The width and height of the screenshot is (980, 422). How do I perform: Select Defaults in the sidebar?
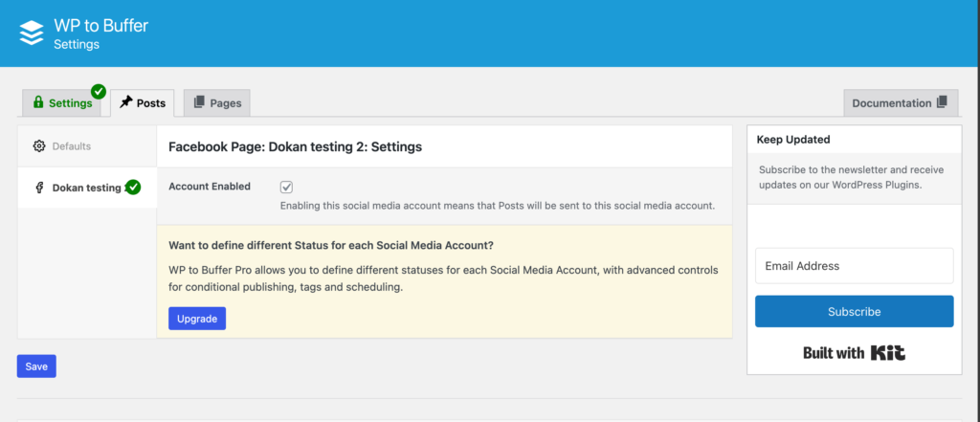[87, 146]
